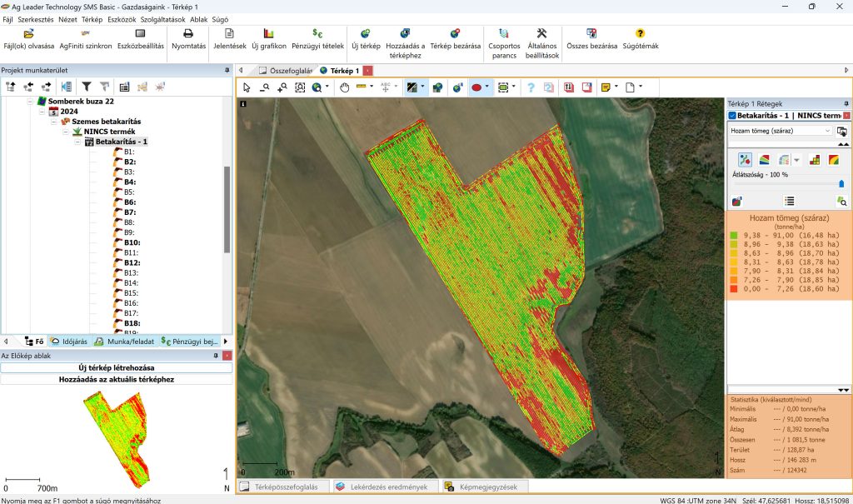Click the filter funnel icon in project panel
The height and width of the screenshot is (504, 853).
pos(86,86)
